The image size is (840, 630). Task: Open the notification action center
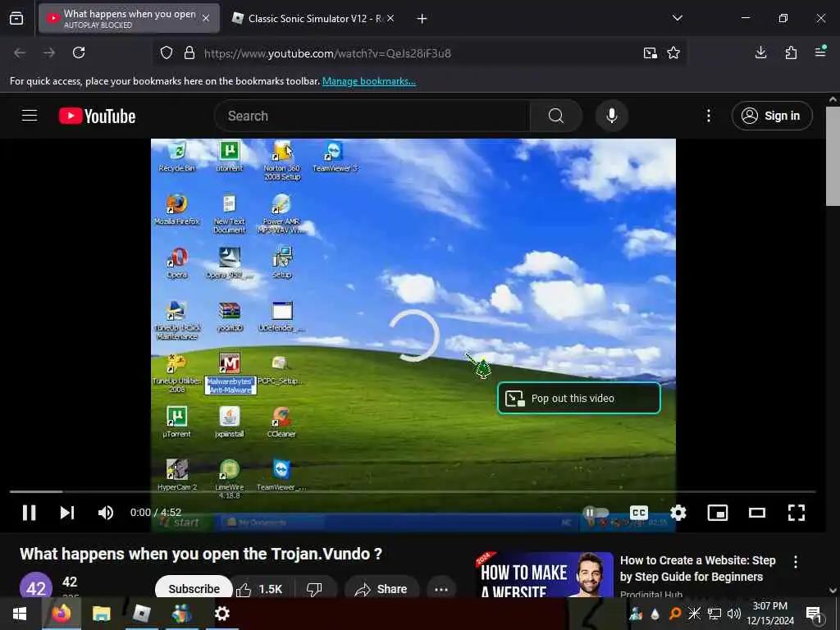[x=814, y=614]
